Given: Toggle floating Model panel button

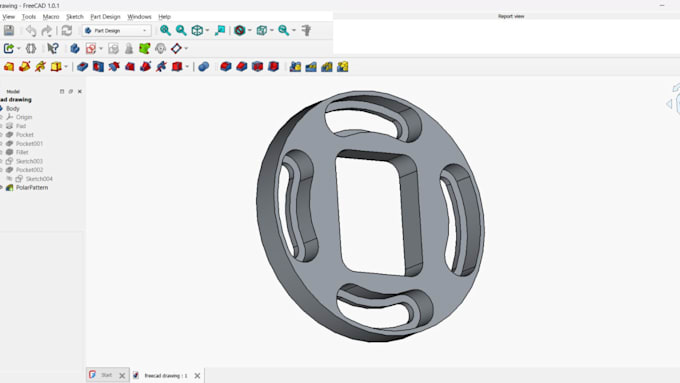Looking at the screenshot, I should [71, 92].
